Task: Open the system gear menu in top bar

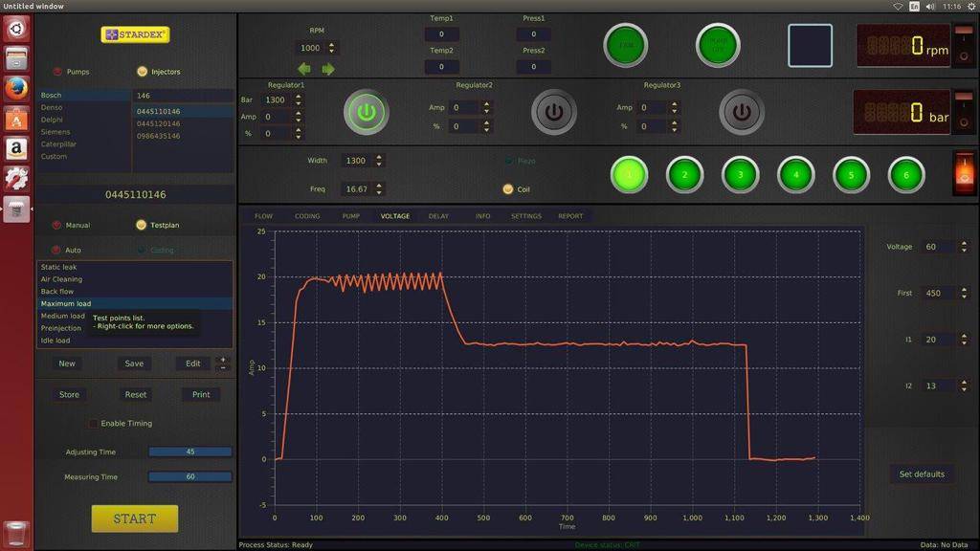Action: point(972,7)
